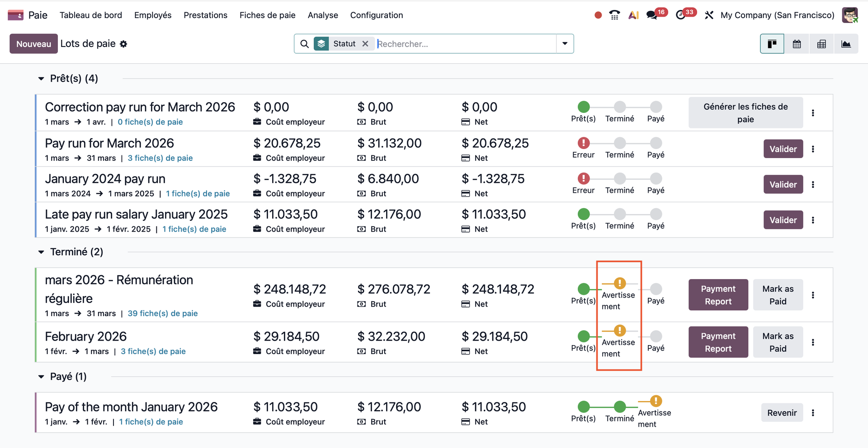
Task: Click the Erreur status indicator on January 2024 pay run
Action: pos(584,179)
